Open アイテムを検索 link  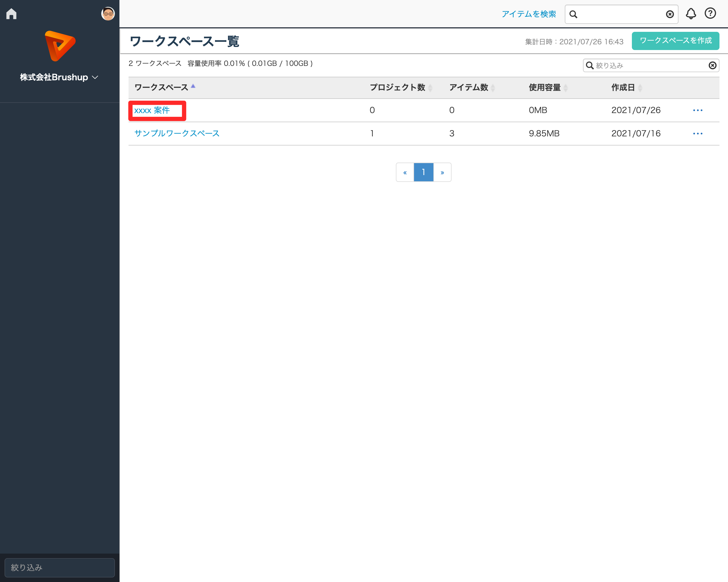pyautogui.click(x=528, y=14)
